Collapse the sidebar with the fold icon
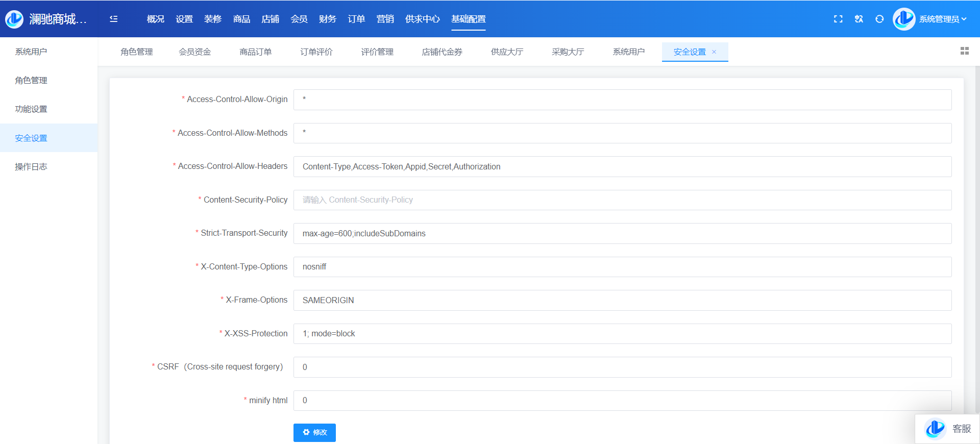This screenshot has height=444, width=980. [114, 19]
